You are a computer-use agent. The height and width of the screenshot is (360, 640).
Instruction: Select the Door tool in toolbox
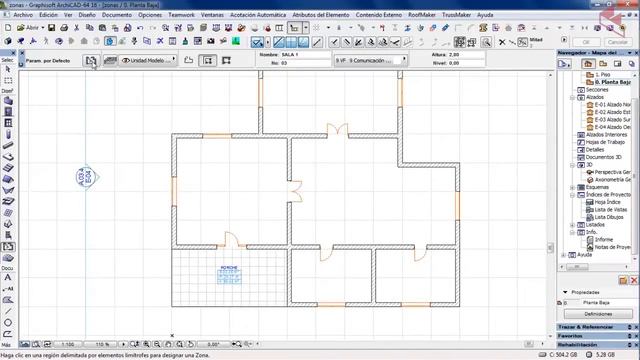coord(8,111)
